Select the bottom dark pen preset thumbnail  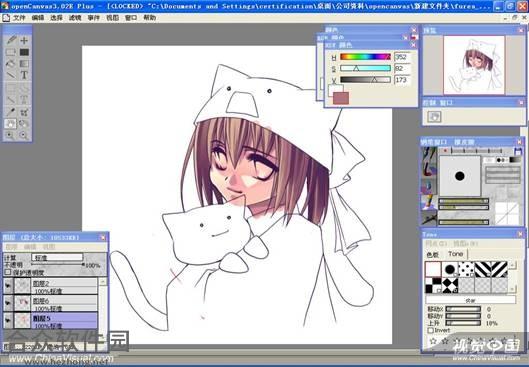429,218
